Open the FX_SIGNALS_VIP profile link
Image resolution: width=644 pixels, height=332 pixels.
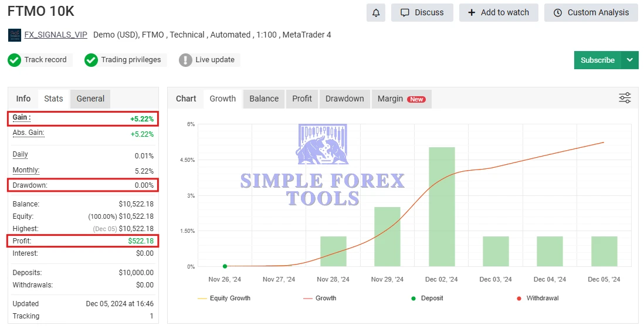56,35
